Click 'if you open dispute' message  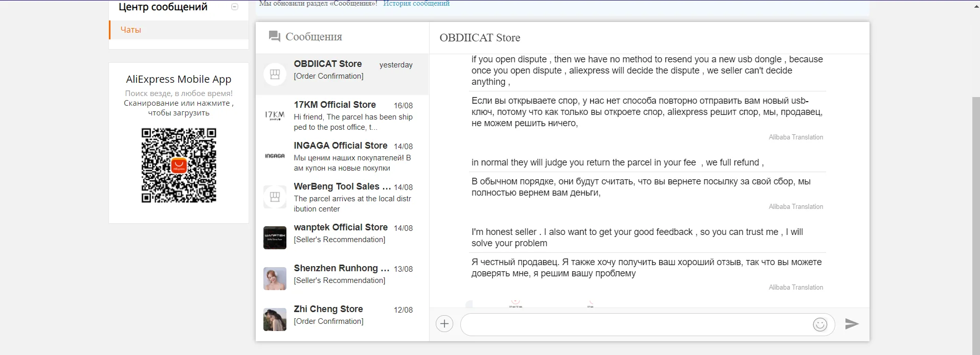point(647,70)
